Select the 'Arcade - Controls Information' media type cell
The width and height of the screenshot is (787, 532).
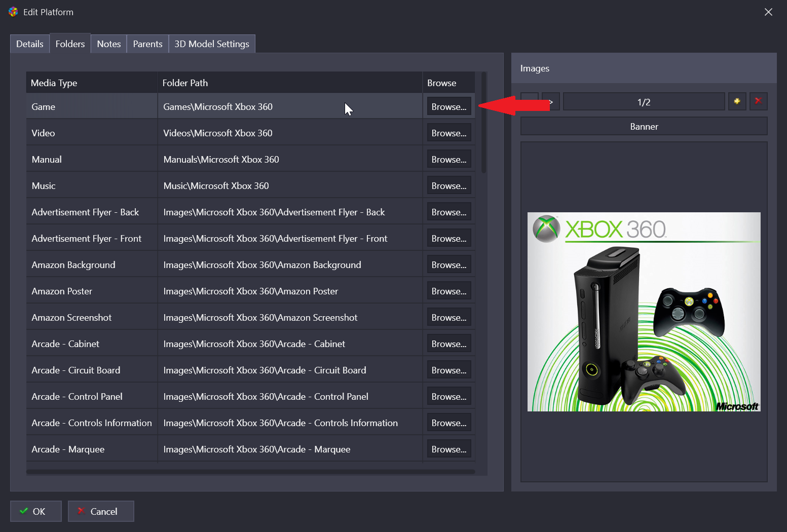pos(92,423)
